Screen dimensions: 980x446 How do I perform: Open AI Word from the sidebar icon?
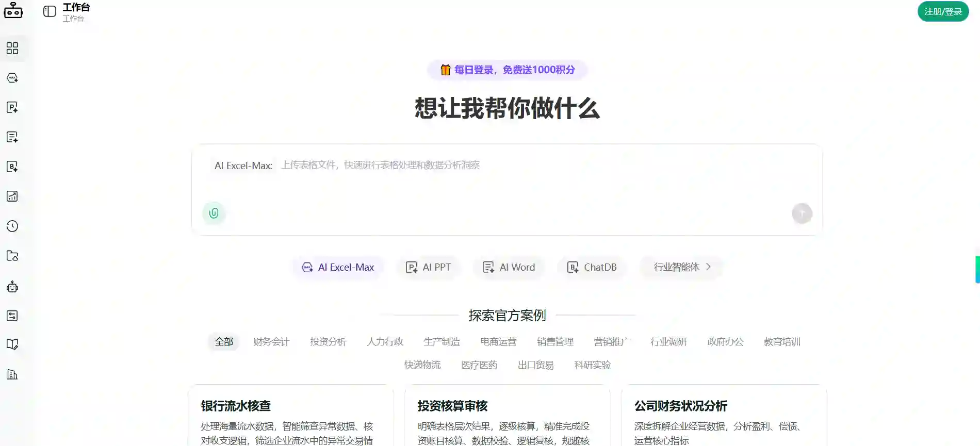point(12,137)
